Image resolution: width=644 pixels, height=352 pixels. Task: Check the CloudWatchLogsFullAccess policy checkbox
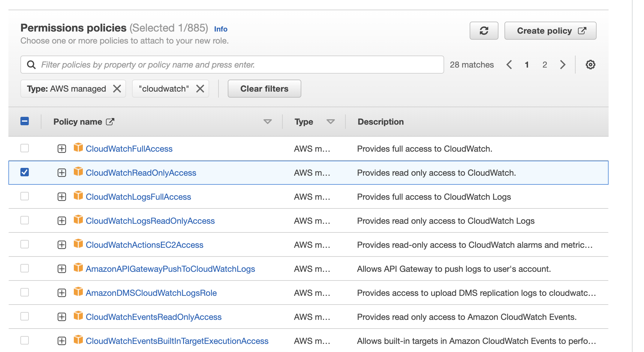tap(25, 196)
